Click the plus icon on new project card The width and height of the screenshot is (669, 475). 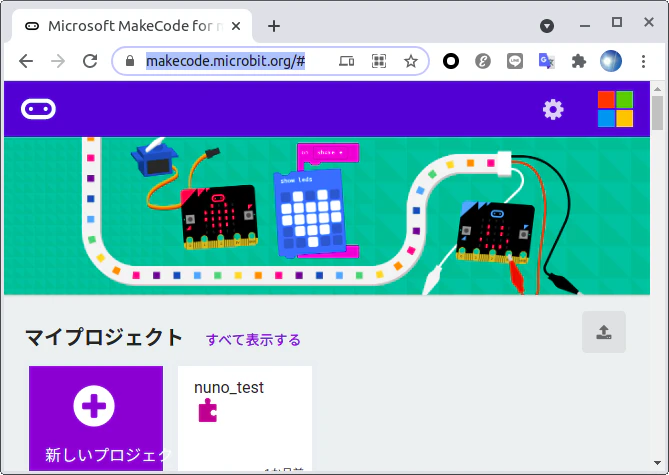click(x=94, y=405)
